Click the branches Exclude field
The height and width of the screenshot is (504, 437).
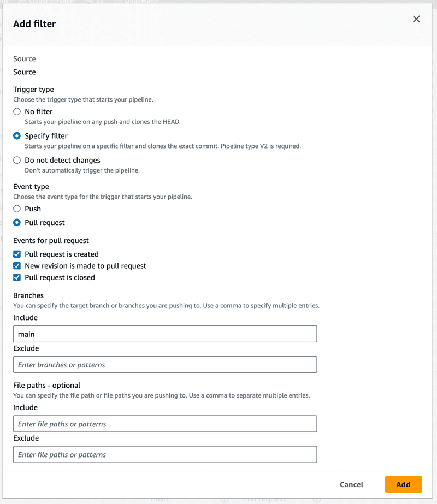tap(165, 364)
